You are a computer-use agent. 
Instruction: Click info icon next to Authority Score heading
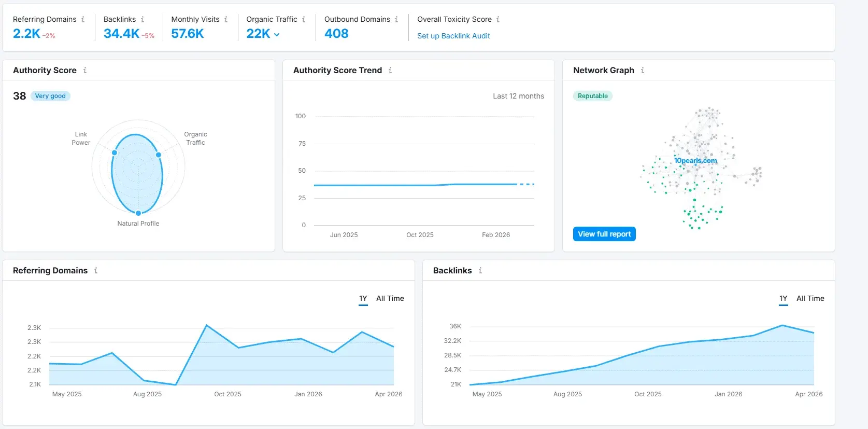pyautogui.click(x=85, y=70)
